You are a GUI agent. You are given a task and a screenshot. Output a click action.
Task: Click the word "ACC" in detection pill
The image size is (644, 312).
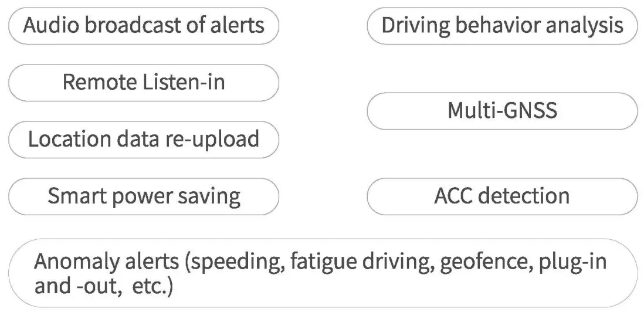pyautogui.click(x=453, y=196)
